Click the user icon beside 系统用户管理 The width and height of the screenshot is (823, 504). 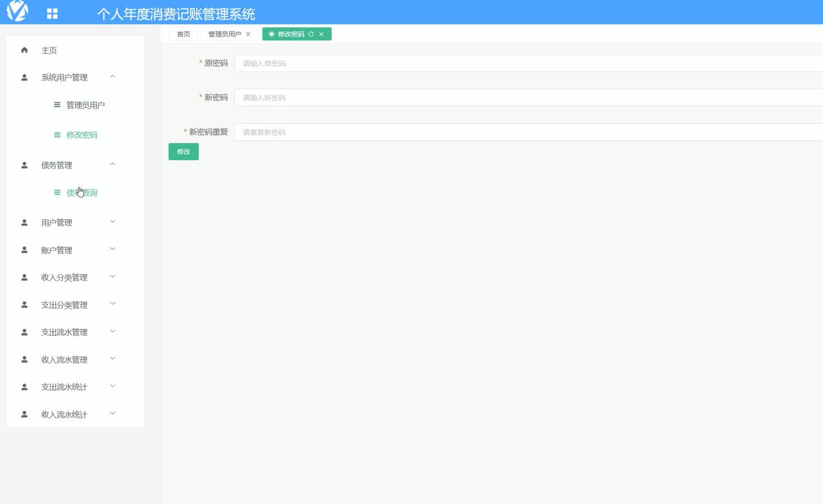(24, 77)
